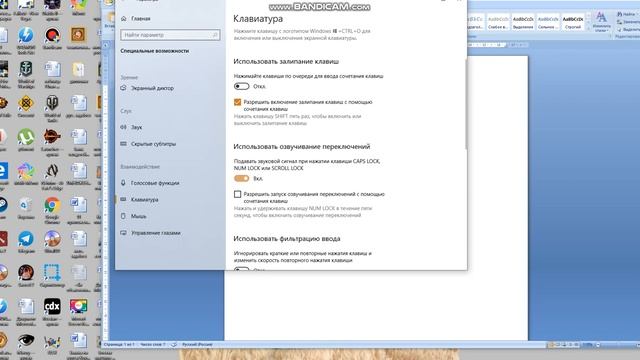The height and width of the screenshot is (360, 640).
Task: Select the red-black launcher desktop icon
Action: tap(52, 137)
